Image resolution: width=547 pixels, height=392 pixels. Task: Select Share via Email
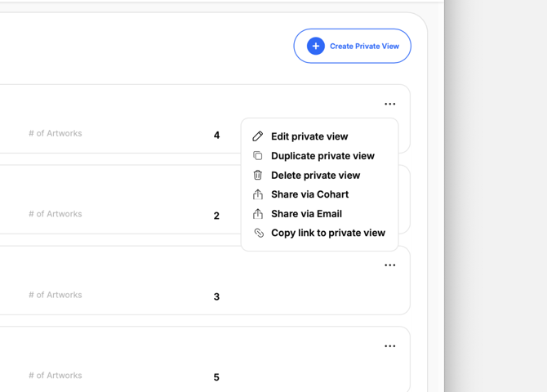306,214
